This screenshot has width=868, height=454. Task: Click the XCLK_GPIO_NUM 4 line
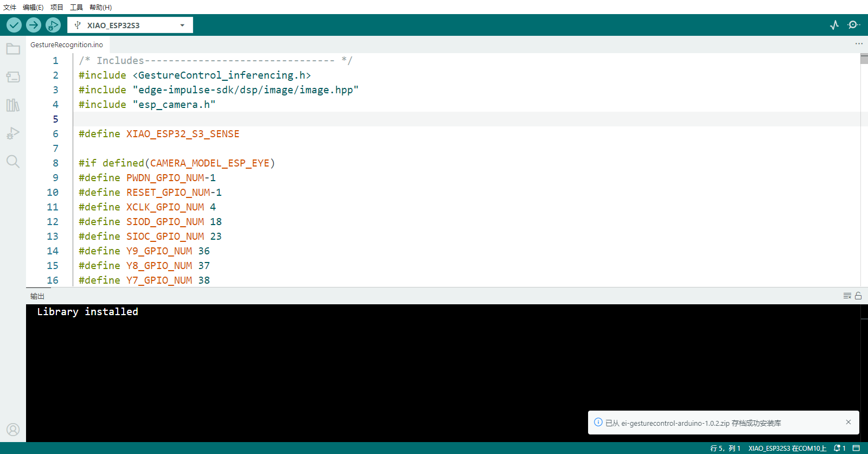tap(147, 207)
